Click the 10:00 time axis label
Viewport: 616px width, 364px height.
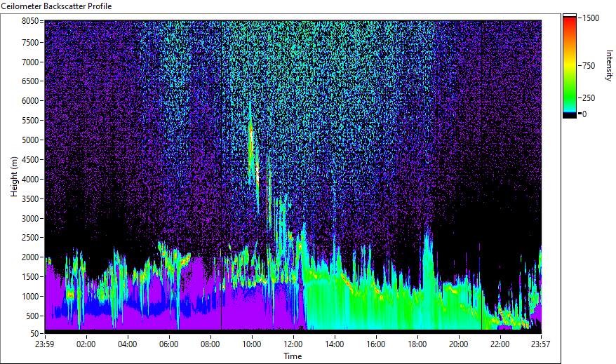251,344
